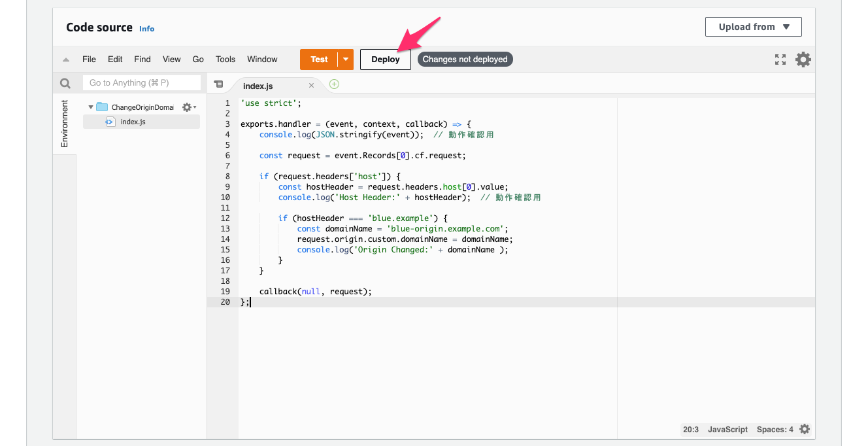Screen dimensions: 868x446
Task: Toggle the Environment side panel tab
Action: 65,124
